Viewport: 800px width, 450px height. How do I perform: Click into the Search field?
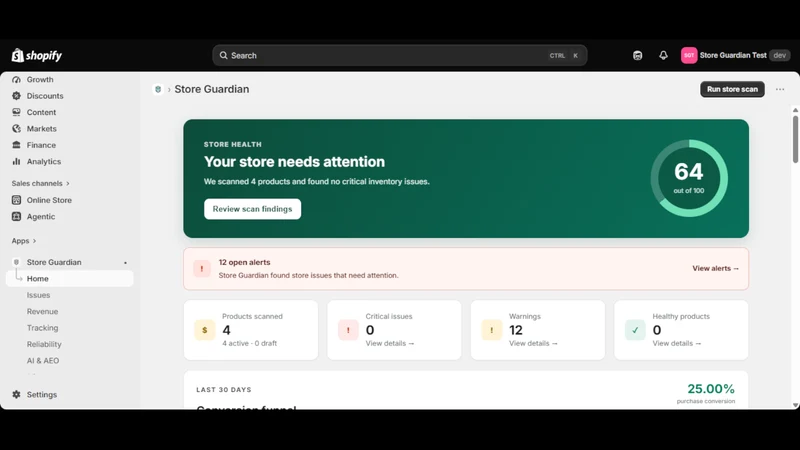(x=399, y=55)
